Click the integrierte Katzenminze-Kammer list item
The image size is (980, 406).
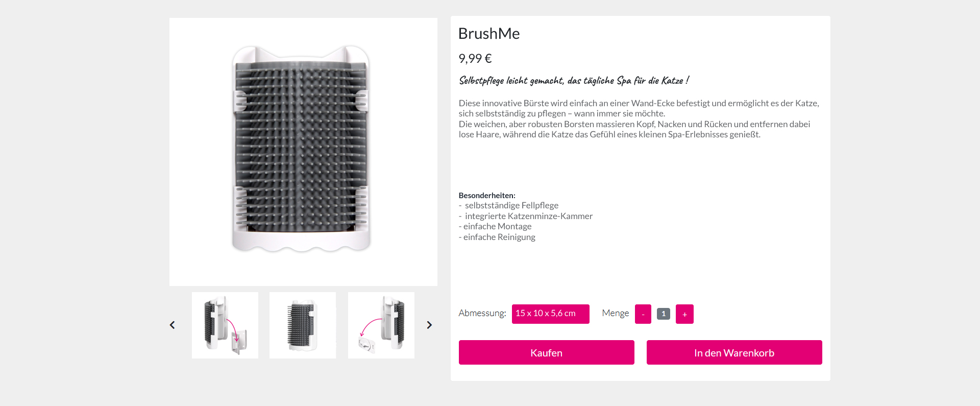pyautogui.click(x=528, y=216)
